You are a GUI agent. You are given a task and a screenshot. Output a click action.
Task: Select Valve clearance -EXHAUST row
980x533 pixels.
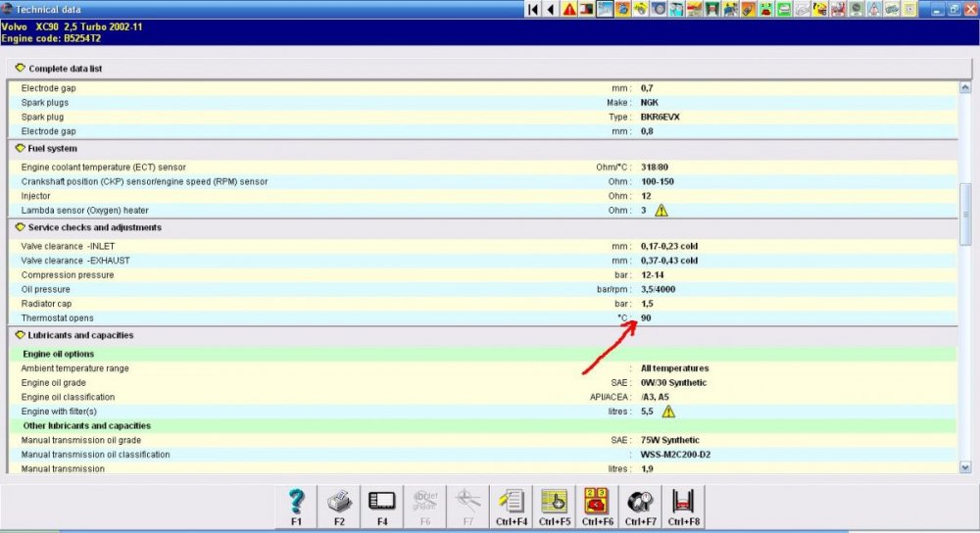(x=482, y=261)
